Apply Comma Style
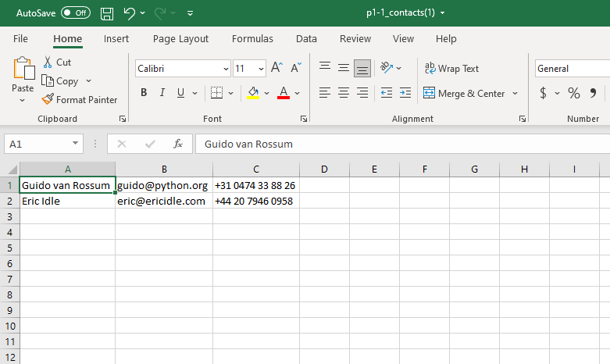Viewport: 610px width, 364px height. (x=593, y=93)
